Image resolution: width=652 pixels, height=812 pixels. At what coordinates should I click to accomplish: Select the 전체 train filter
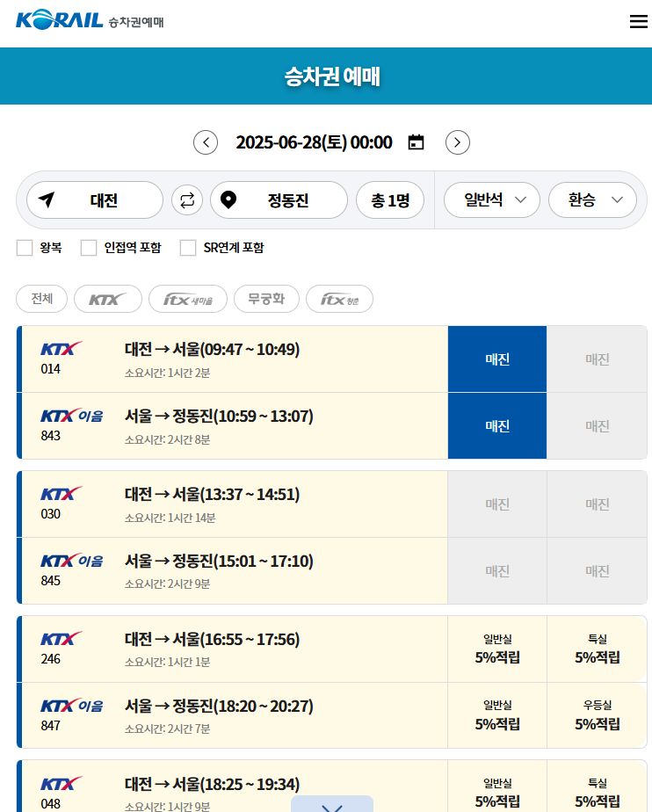pyautogui.click(x=42, y=299)
